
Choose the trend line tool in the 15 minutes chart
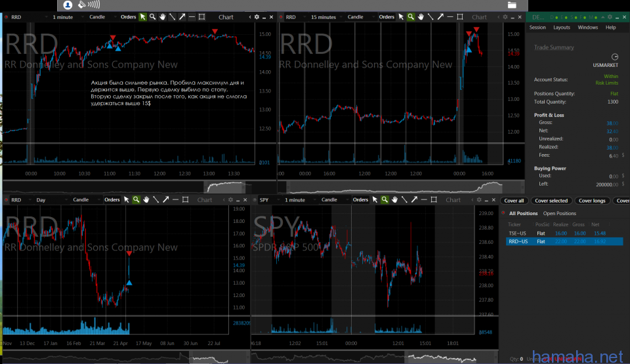tap(430, 17)
